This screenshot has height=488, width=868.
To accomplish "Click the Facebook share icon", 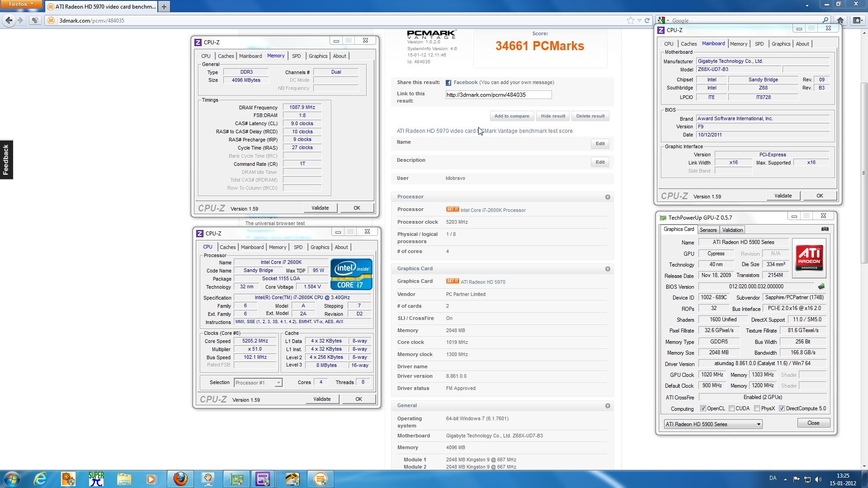I will [448, 83].
